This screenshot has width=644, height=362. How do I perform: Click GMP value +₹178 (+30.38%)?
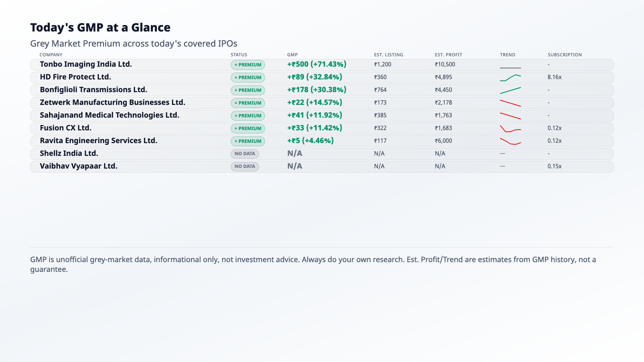317,90
